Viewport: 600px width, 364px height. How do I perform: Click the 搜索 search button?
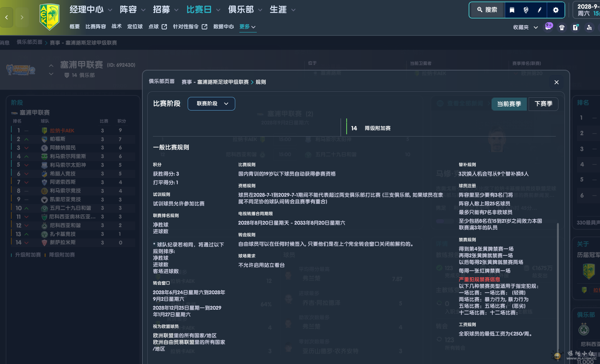(487, 10)
